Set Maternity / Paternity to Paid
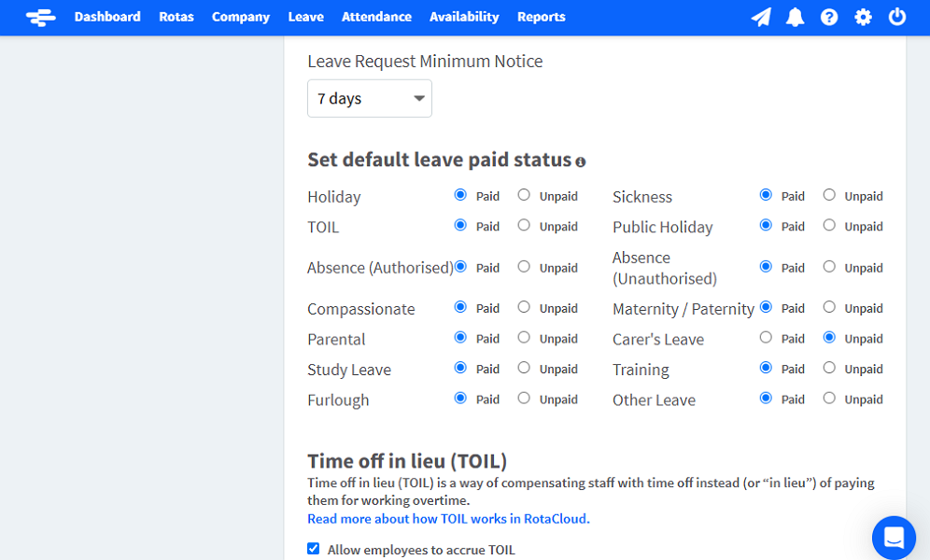 pyautogui.click(x=766, y=307)
